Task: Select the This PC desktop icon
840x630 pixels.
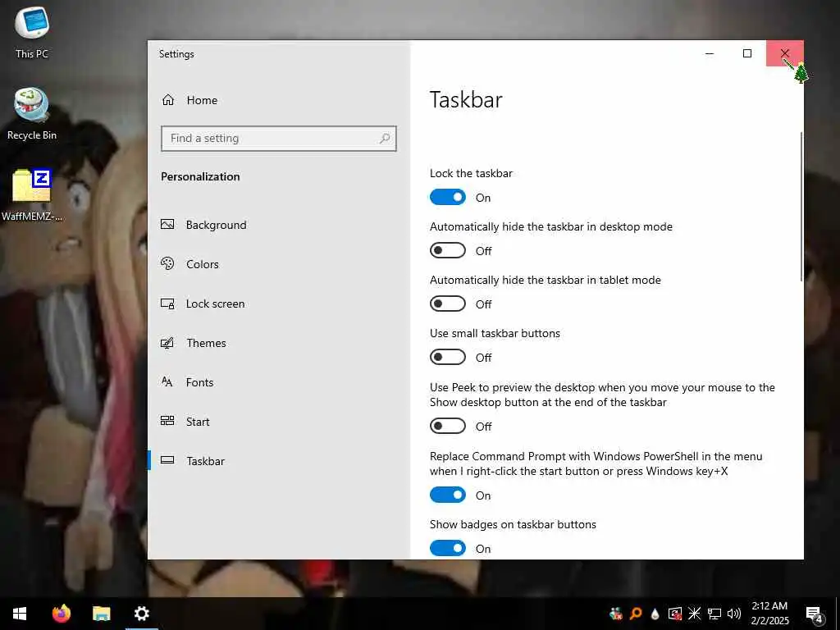Action: click(x=32, y=32)
